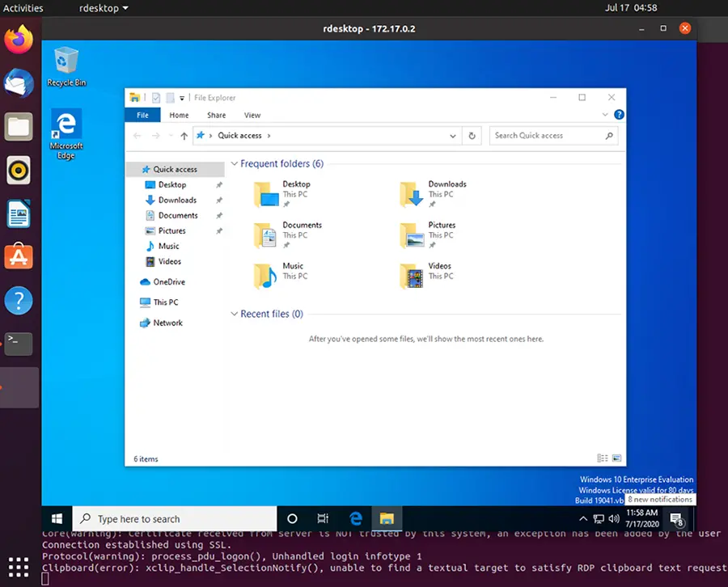Open the File menu tab
Image resolution: width=728 pixels, height=587 pixels.
click(142, 116)
